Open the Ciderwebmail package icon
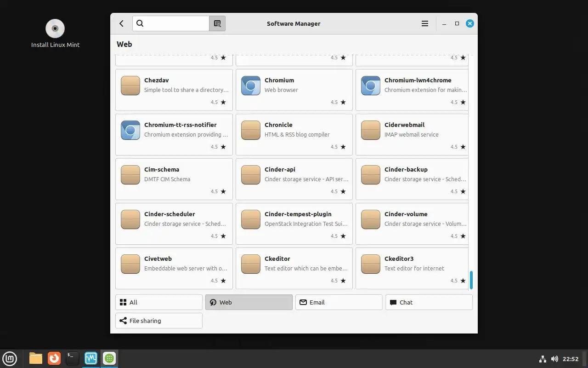The height and width of the screenshot is (368, 588). [x=371, y=130]
